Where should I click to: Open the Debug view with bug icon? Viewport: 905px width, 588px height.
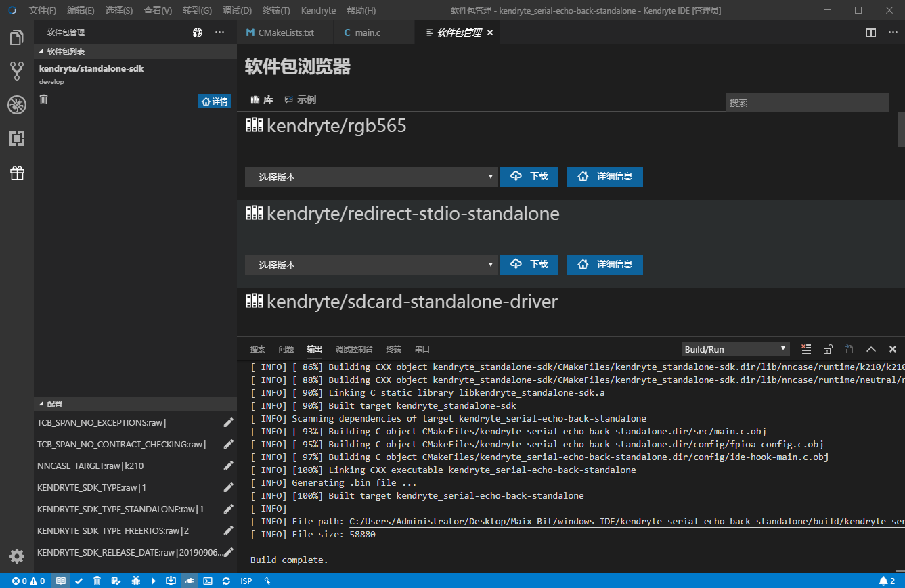tap(17, 104)
